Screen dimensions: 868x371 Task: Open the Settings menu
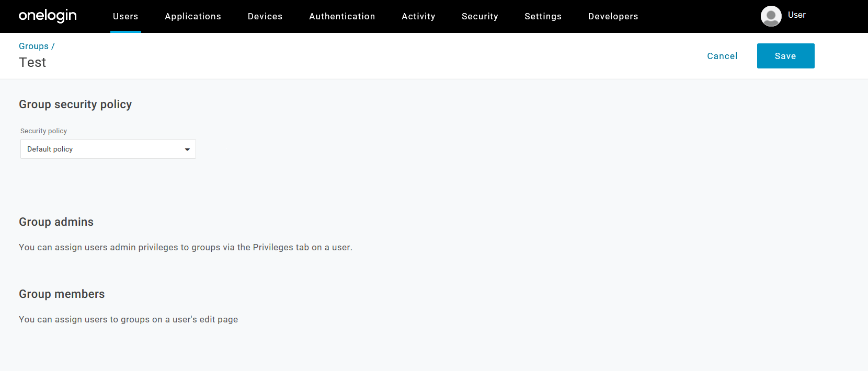click(x=543, y=16)
